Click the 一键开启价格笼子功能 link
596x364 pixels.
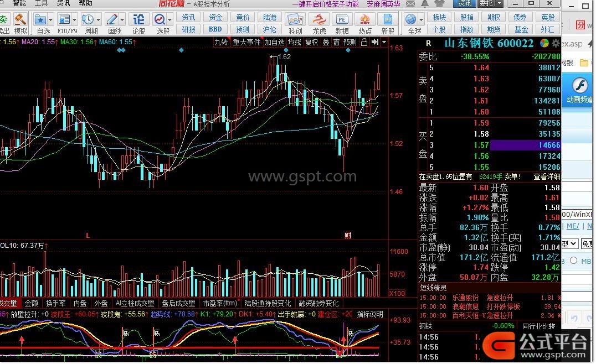325,4
